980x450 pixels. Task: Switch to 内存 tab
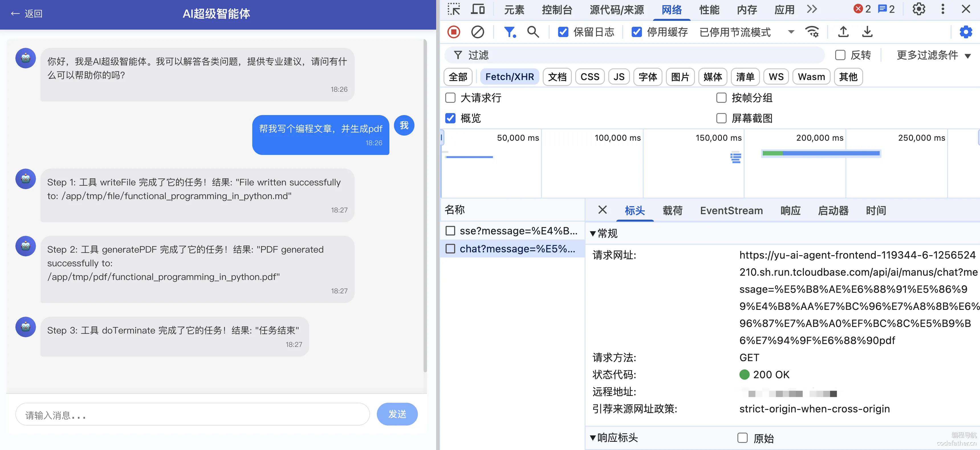point(747,10)
